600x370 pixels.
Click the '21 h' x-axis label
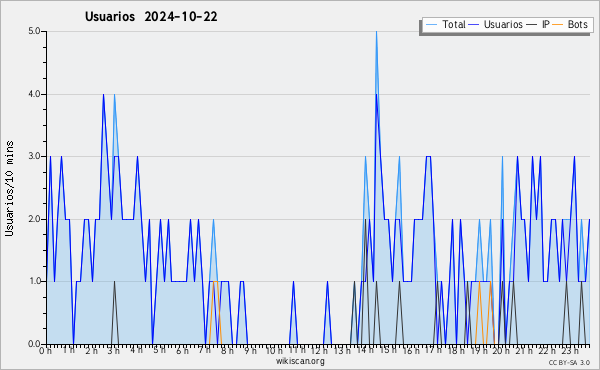tap(524, 350)
